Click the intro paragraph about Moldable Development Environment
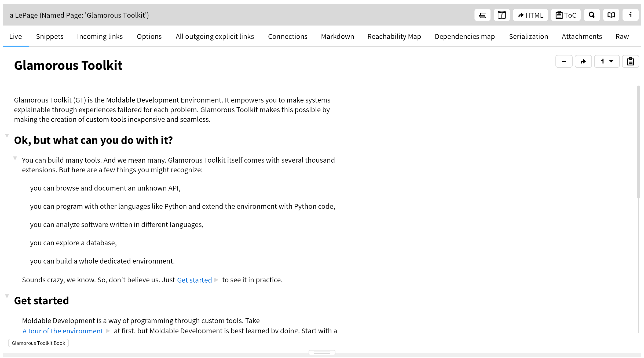Image resolution: width=644 pixels, height=358 pixels. 172,109
